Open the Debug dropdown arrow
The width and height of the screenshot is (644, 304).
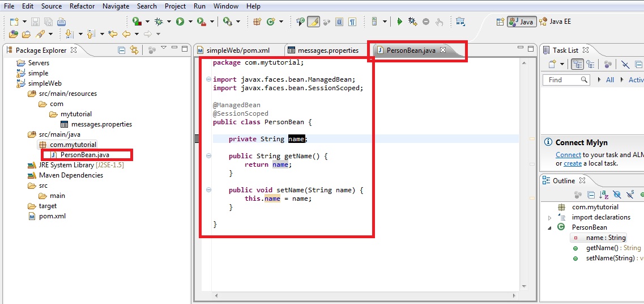169,22
